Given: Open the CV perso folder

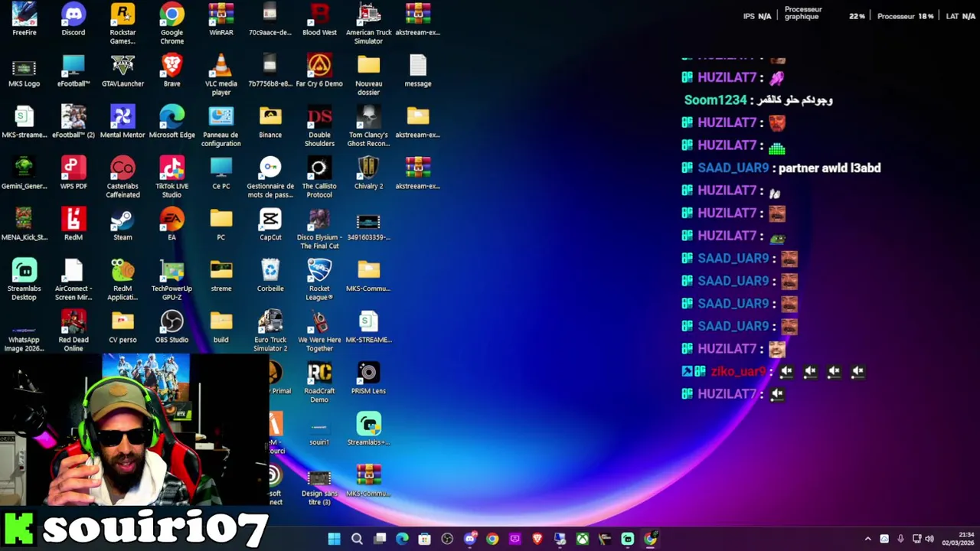Looking at the screenshot, I should (122, 327).
